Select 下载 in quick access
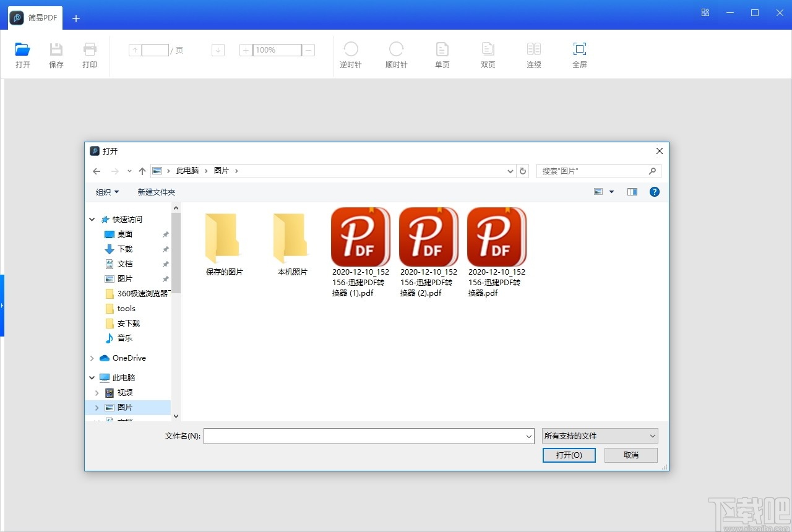The height and width of the screenshot is (532, 792). (125, 249)
